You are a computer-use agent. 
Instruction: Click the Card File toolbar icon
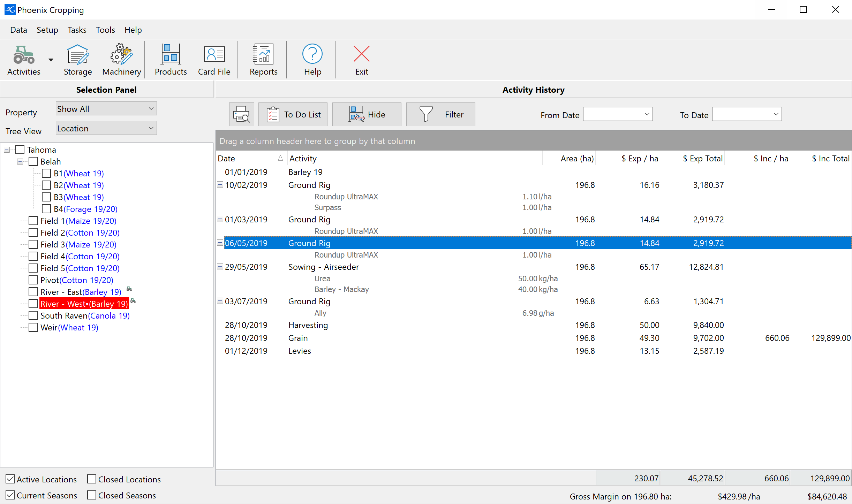[213, 58]
